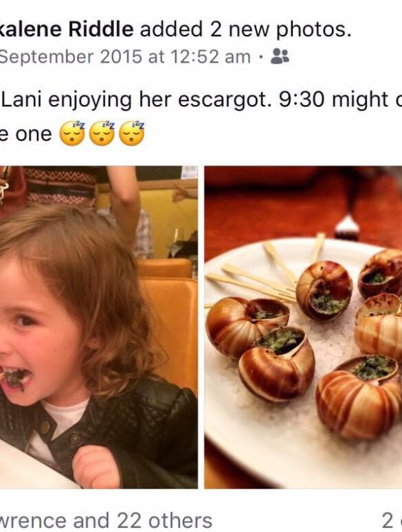This screenshot has height=532, width=402.
Task: View likes from "wrence and 22 others"
Action: 106,520
